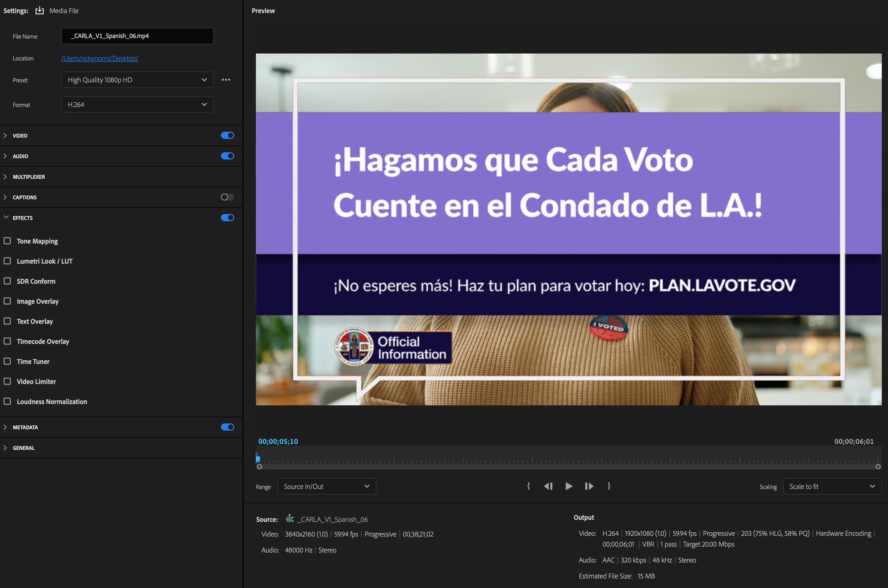Open the Preset dropdown
The height and width of the screenshot is (588, 888).
pyautogui.click(x=137, y=80)
